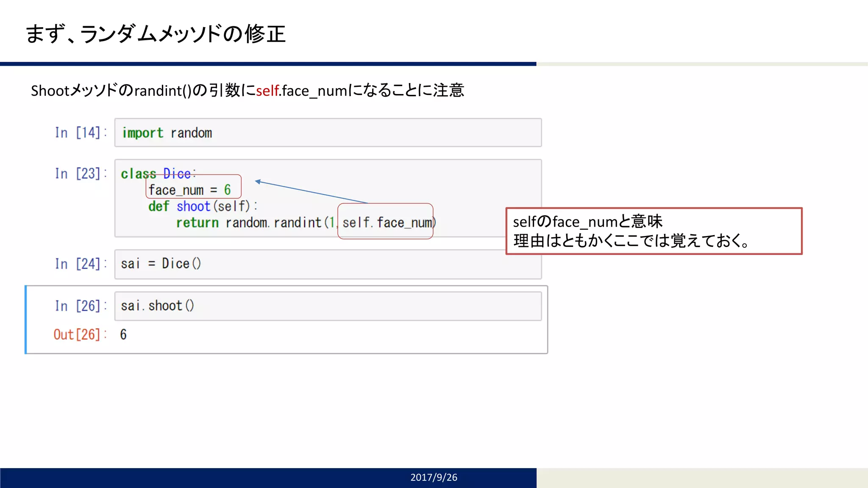Click the slide title 'まず、ランダムメッソドの修正'
868x488 pixels.
click(x=156, y=34)
